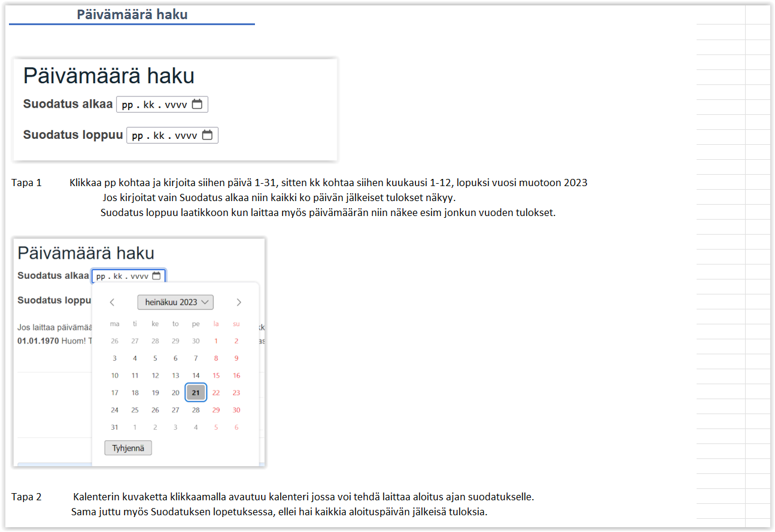Click day 18 in the calendar

[135, 393]
